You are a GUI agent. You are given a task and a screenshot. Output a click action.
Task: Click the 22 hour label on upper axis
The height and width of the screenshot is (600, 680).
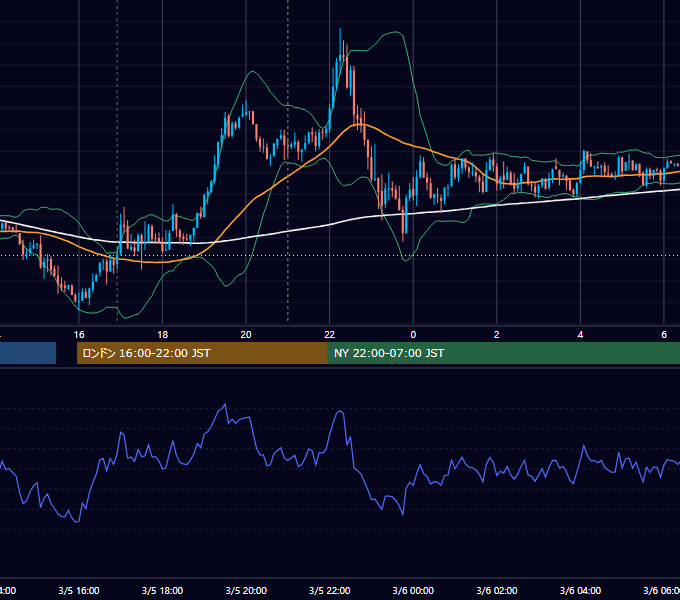point(330,335)
